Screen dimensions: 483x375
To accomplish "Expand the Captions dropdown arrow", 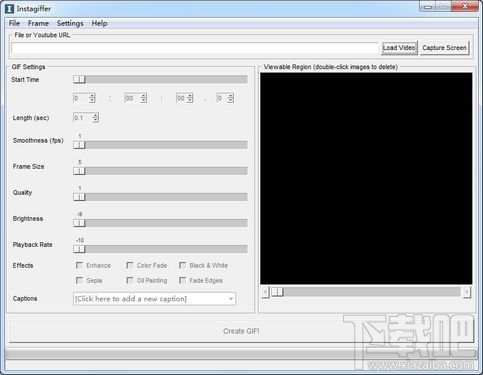I will (231, 299).
